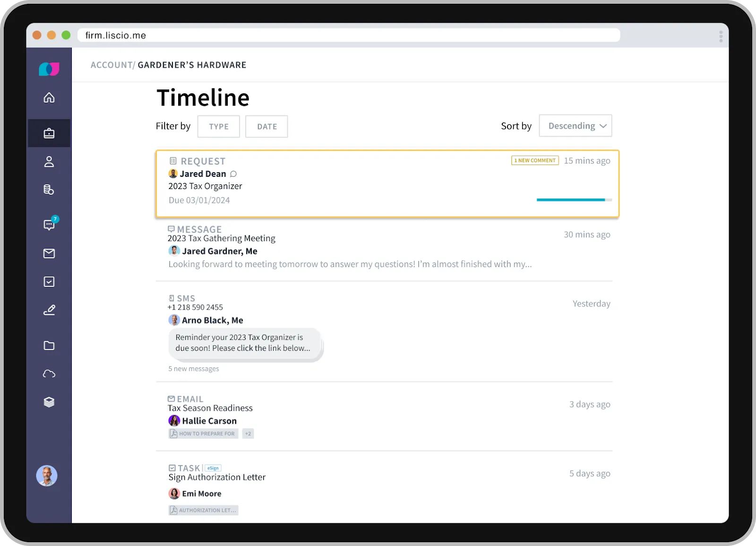
Task: Click the 30 mins ago timestamp
Action: tap(587, 234)
